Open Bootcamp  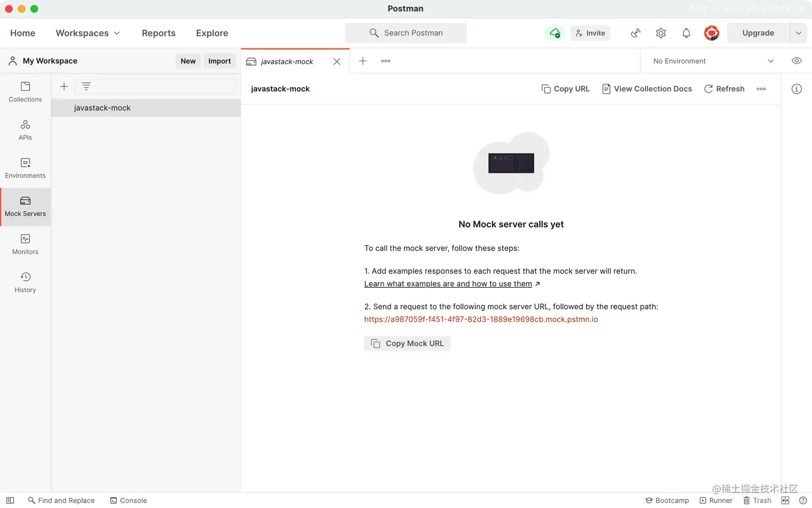click(x=667, y=500)
